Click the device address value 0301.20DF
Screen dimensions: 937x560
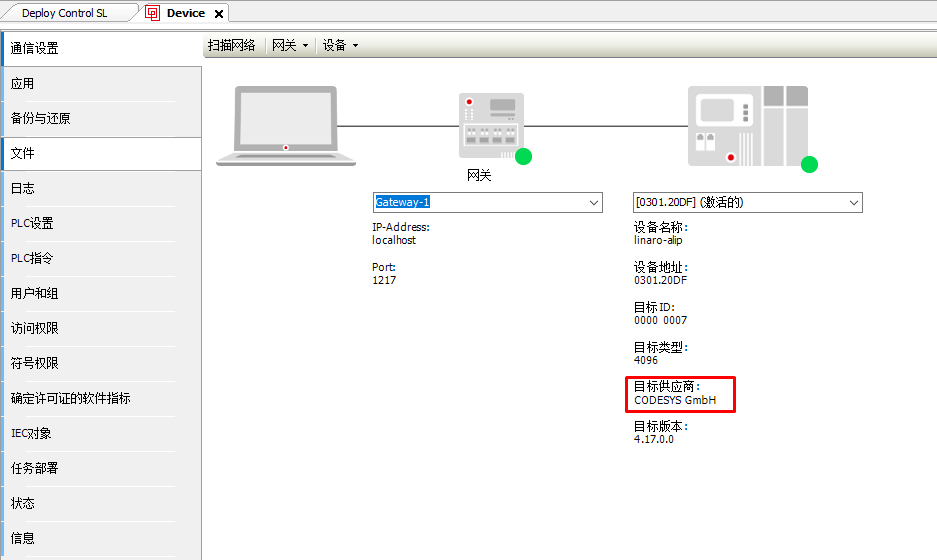coord(660,280)
